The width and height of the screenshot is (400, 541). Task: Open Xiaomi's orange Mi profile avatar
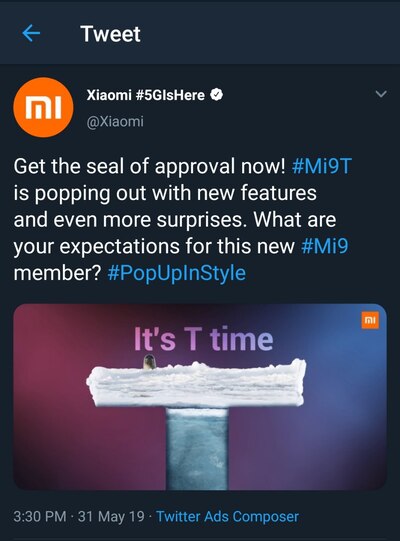(x=43, y=107)
